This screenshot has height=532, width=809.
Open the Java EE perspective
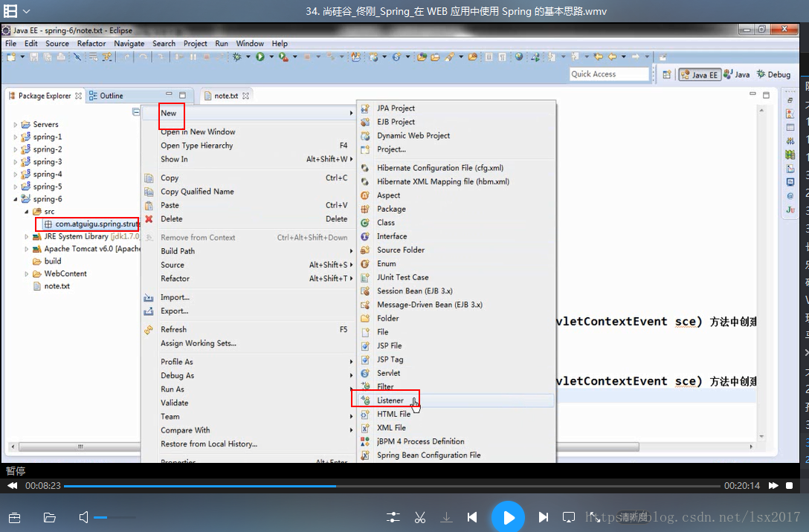point(699,75)
